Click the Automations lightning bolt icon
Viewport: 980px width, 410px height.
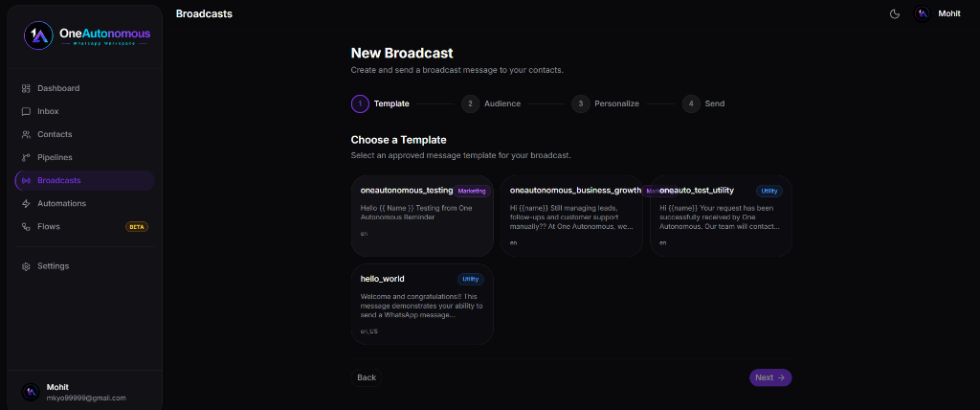tap(26, 203)
